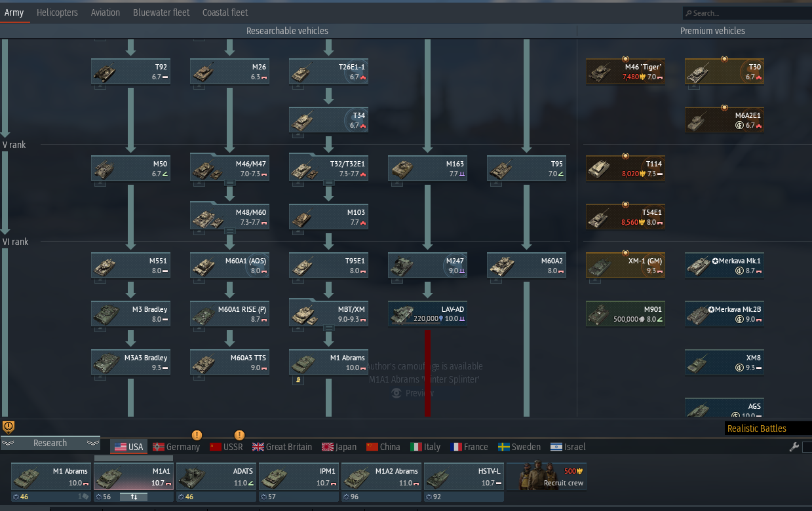Select the Merkava Mk.2B premium tank
This screenshot has width=812, height=511.
click(x=724, y=314)
